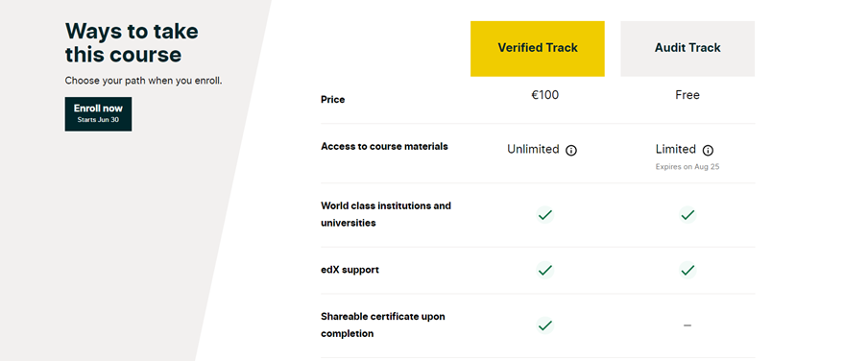Click the Limited access text

click(676, 150)
